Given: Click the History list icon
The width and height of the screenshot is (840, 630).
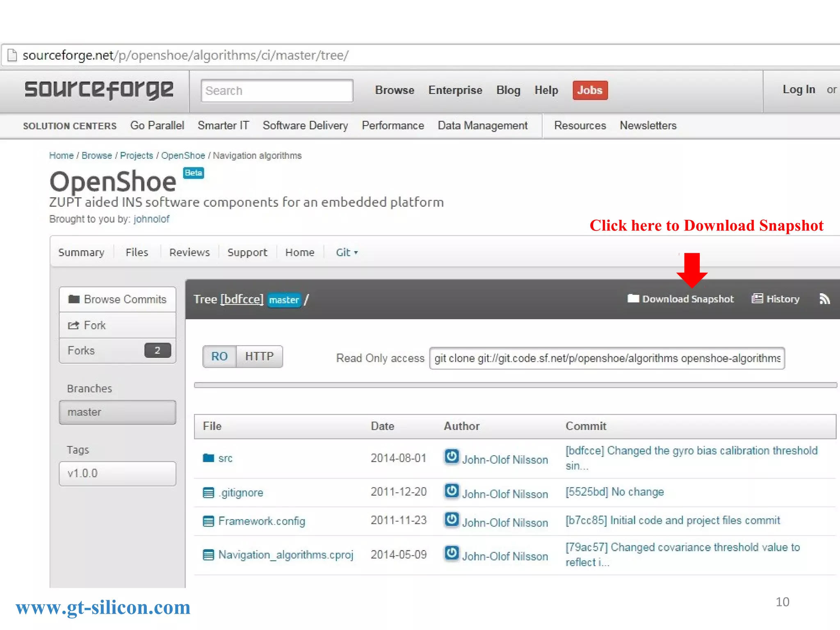Looking at the screenshot, I should click(x=757, y=299).
